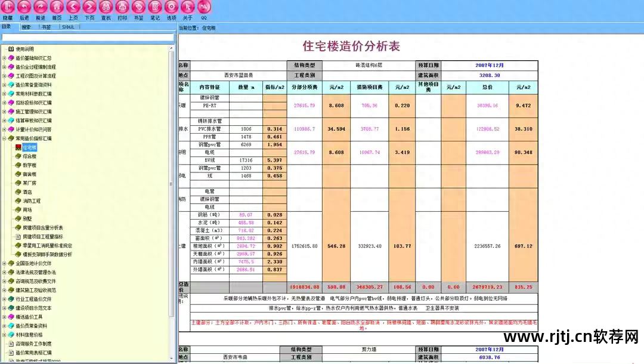644x364 pixels.
Task: Switch to the 目录 tab
Action: (7, 27)
